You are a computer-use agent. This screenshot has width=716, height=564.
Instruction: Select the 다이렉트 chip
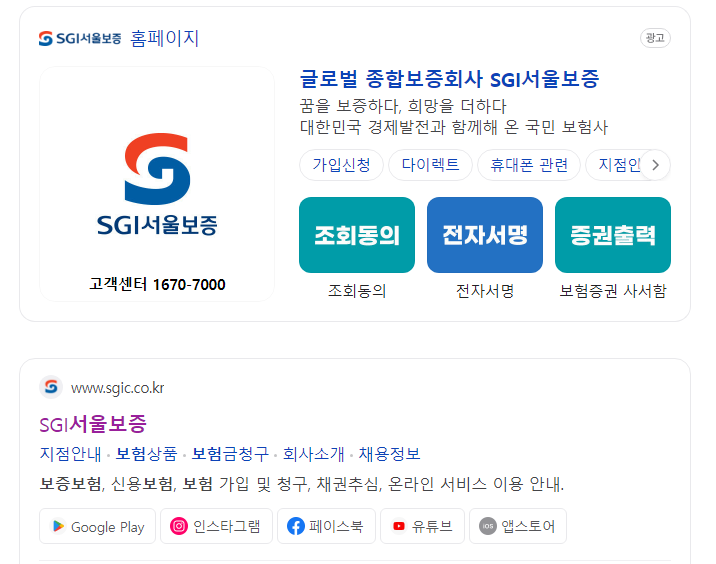point(430,165)
